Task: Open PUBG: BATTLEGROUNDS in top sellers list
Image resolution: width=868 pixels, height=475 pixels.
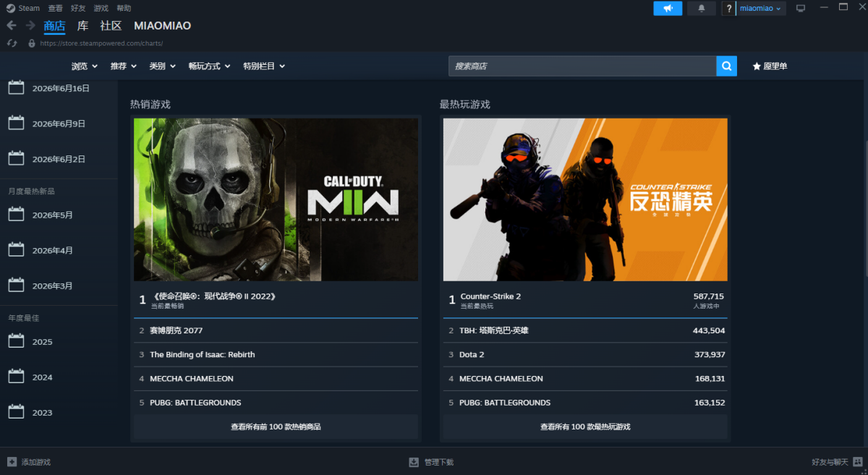Action: [276, 402]
